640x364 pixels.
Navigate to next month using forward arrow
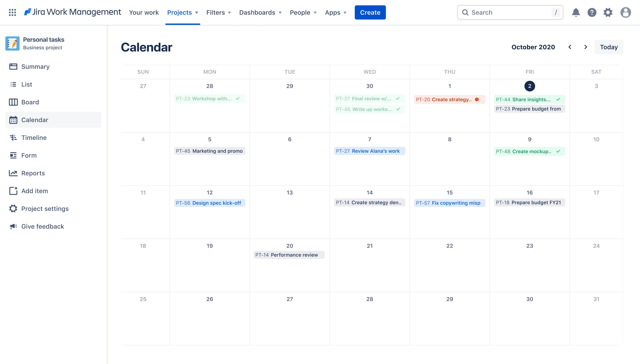[585, 47]
